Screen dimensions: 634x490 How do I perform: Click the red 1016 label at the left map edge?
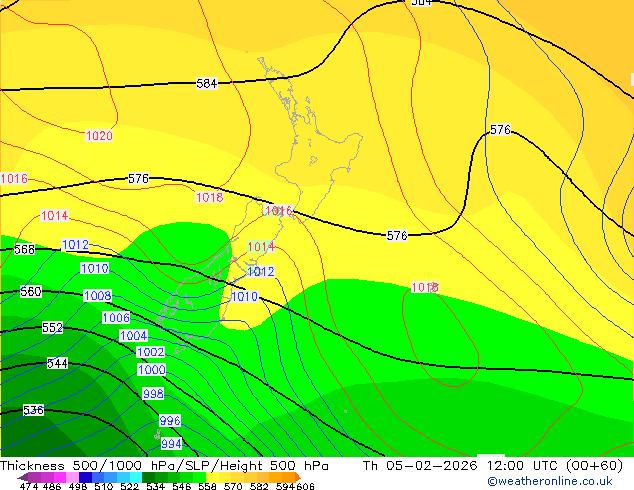click(x=14, y=178)
